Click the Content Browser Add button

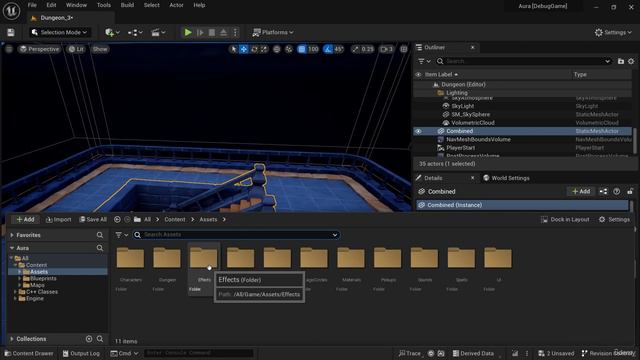click(x=25, y=220)
